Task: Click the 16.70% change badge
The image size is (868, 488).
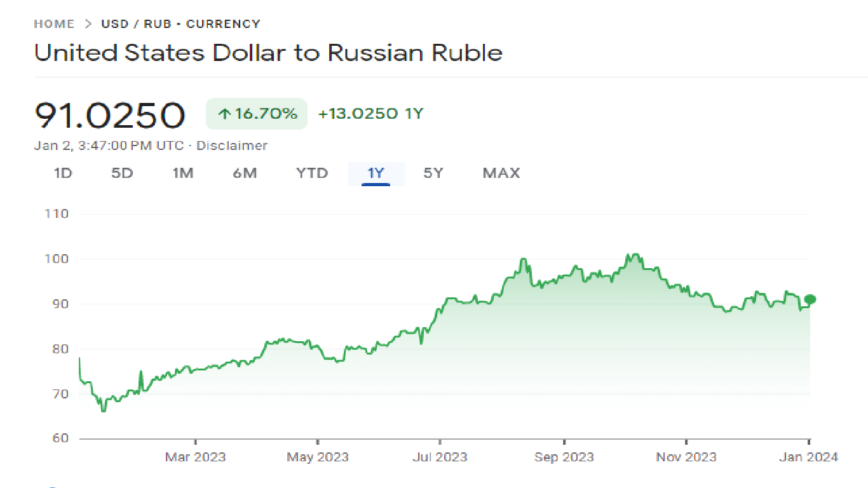Action: (x=257, y=114)
